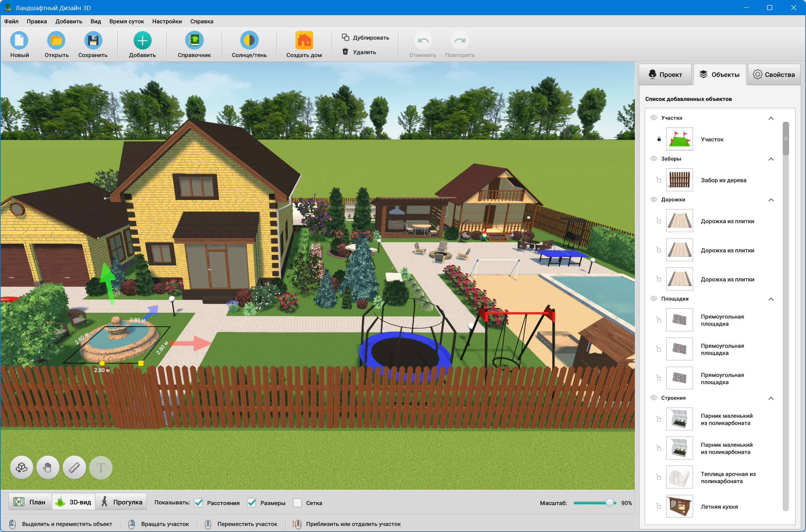
Task: Click the Солнце/тень toolbar icon
Action: pos(249,41)
